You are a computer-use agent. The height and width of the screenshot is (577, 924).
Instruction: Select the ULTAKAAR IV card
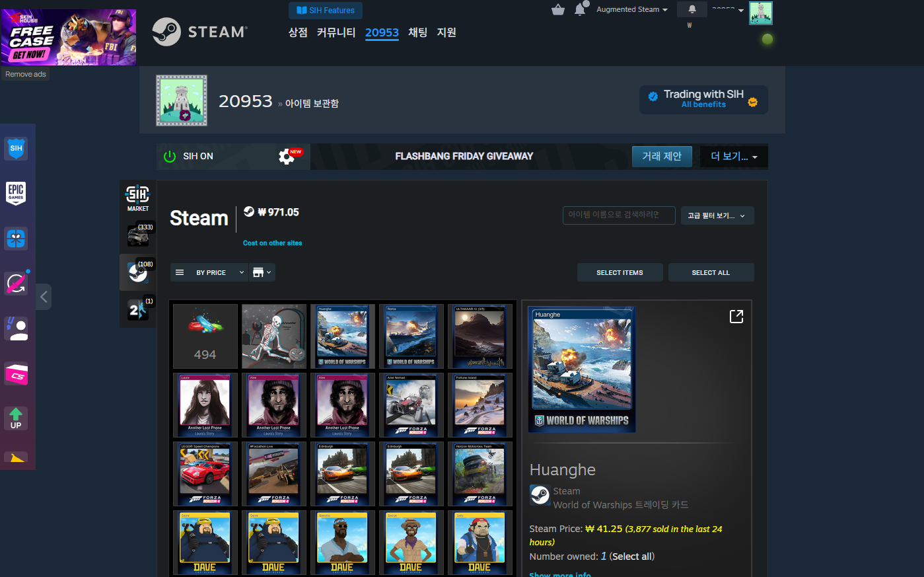pyautogui.click(x=480, y=336)
